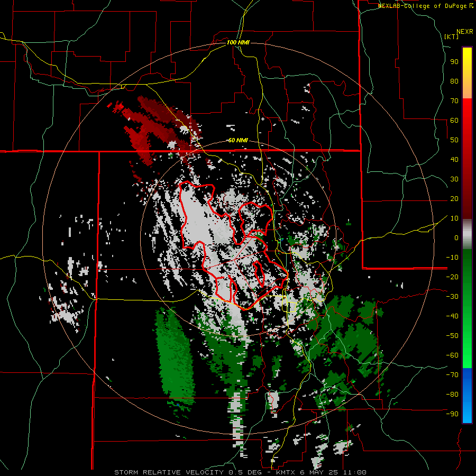Select the 30 value on velocity scale
The image size is (476, 476).
[x=454, y=179]
